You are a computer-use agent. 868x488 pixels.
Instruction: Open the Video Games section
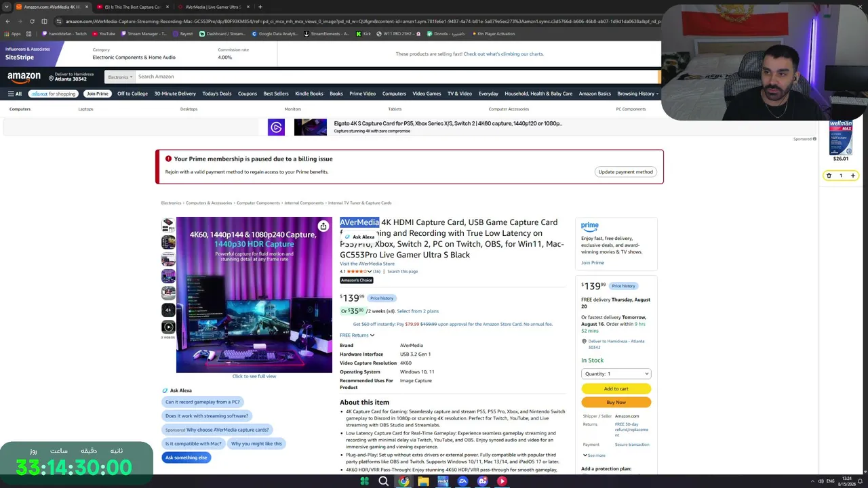tap(427, 94)
